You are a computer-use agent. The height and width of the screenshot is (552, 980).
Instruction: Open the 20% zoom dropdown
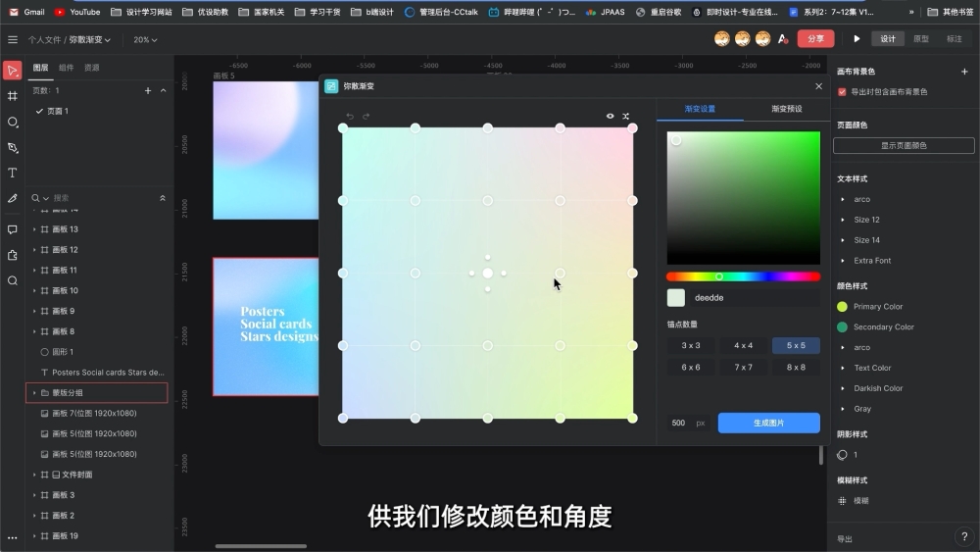[x=145, y=39]
